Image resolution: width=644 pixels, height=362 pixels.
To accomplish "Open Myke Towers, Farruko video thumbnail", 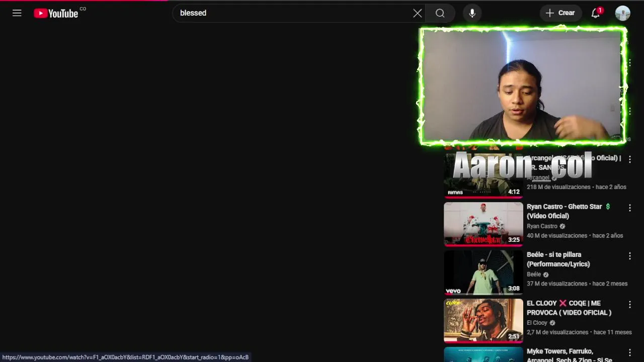I will pyautogui.click(x=484, y=354).
